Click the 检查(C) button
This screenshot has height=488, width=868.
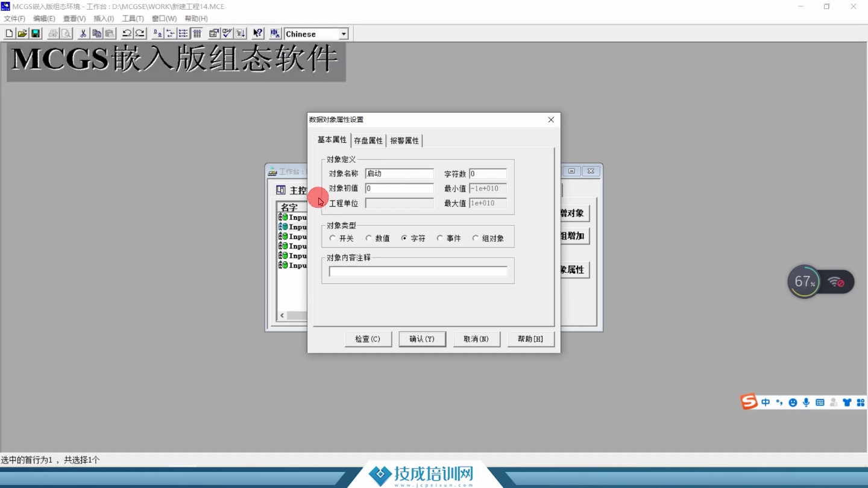[368, 339]
